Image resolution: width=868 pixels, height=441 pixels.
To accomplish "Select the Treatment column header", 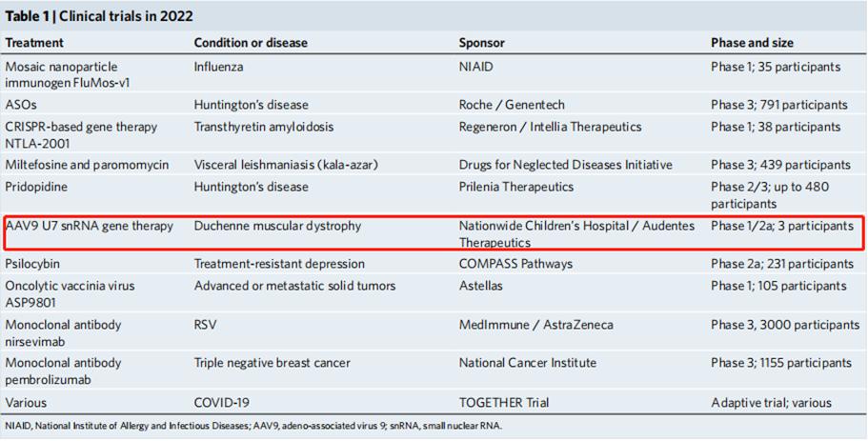I will point(34,43).
